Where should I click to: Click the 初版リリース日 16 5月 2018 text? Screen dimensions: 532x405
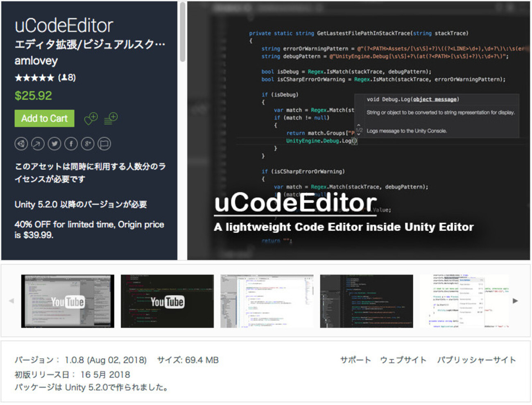click(72, 375)
